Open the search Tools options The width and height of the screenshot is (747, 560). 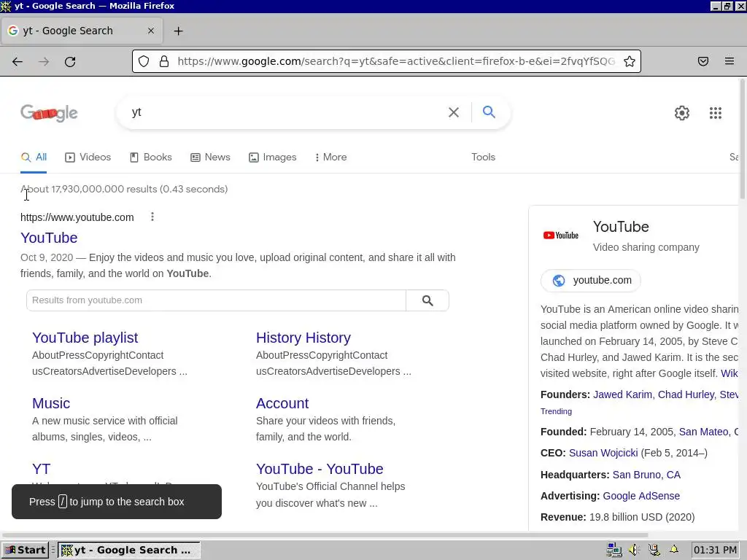483,157
